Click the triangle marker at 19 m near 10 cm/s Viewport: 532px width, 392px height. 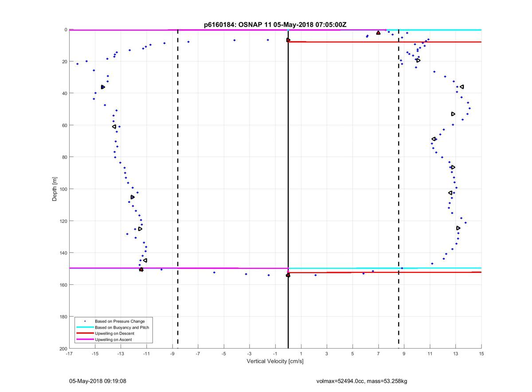pos(418,60)
